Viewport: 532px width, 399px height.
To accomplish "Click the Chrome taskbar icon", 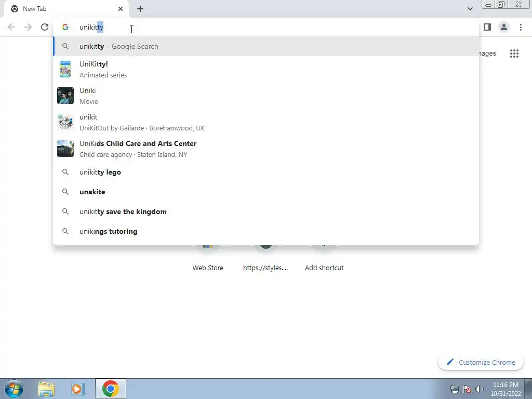I will 110,389.
